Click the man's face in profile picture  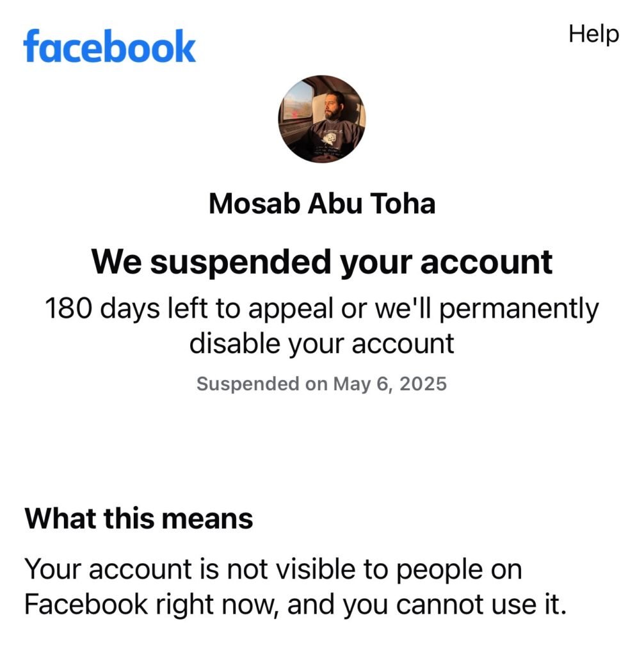[332, 107]
